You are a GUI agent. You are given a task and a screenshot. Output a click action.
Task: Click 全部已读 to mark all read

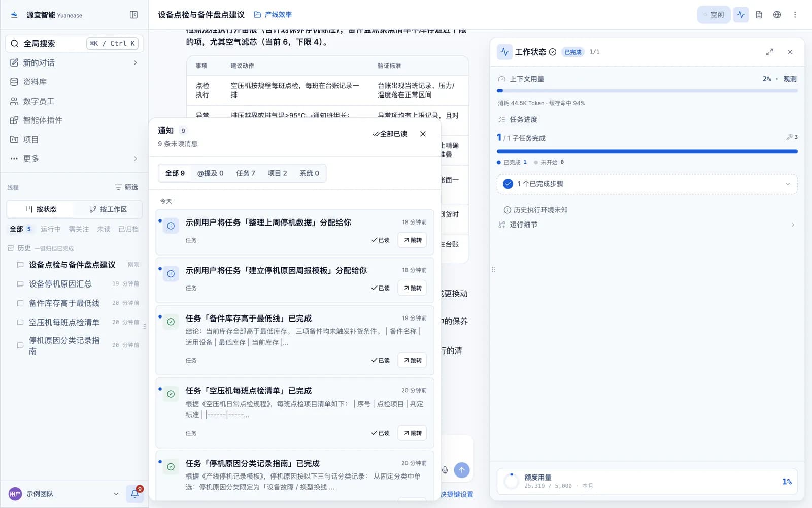coord(390,134)
